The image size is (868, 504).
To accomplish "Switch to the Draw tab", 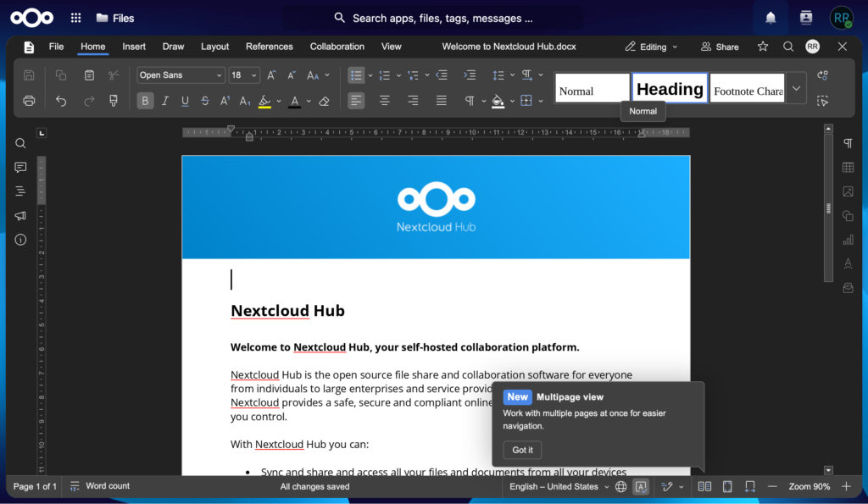I will click(173, 47).
